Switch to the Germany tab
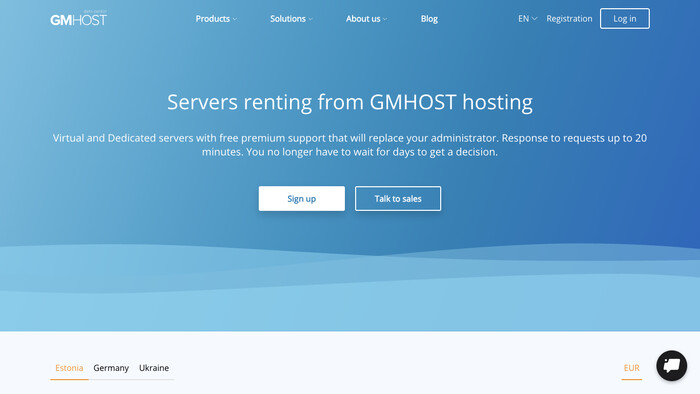 (111, 368)
